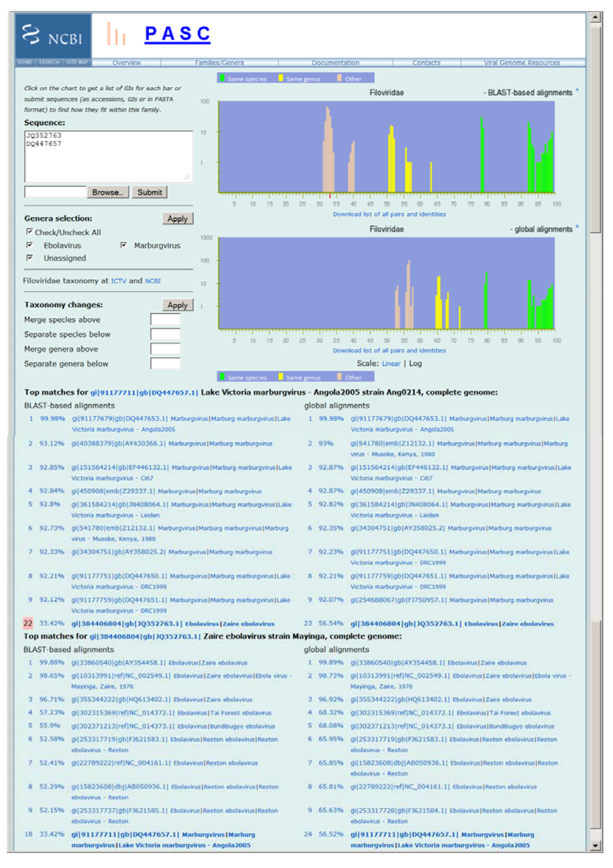This screenshot has width=613, height=868.
Task: Click Download list link under global chart
Action: tap(389, 351)
